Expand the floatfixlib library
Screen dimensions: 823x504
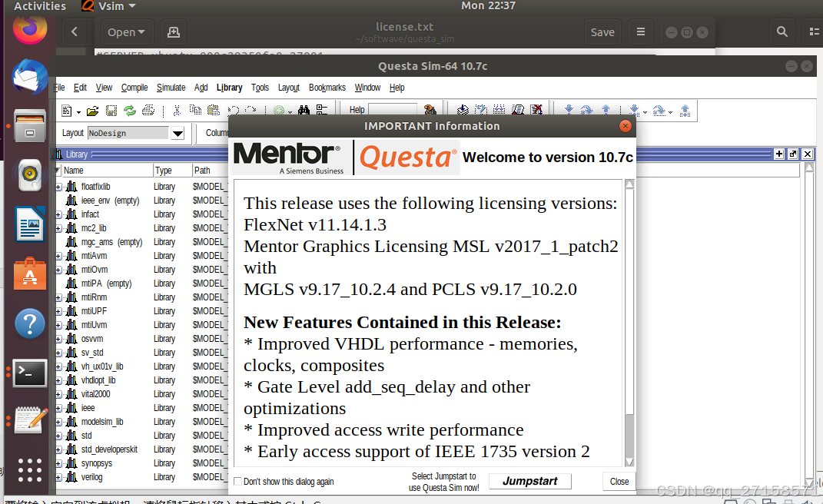click(x=58, y=187)
